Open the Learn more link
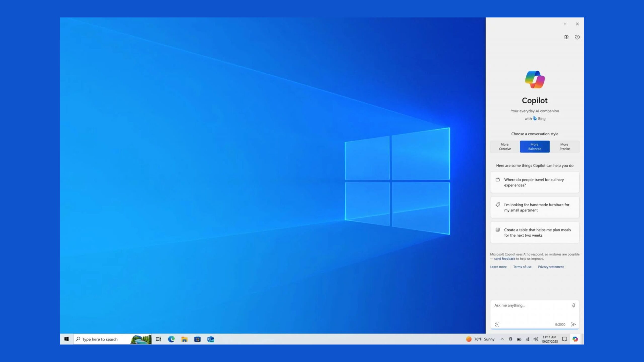 pos(498,267)
